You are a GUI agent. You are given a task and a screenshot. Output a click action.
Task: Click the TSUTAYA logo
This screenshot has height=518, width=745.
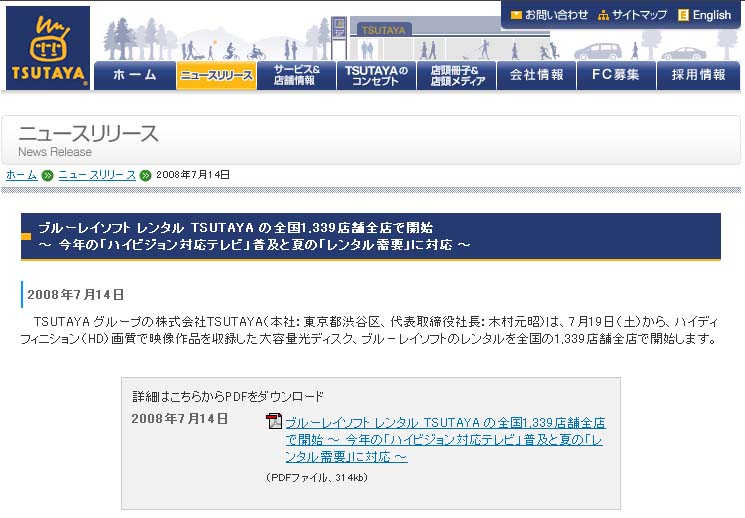pyautogui.click(x=48, y=48)
